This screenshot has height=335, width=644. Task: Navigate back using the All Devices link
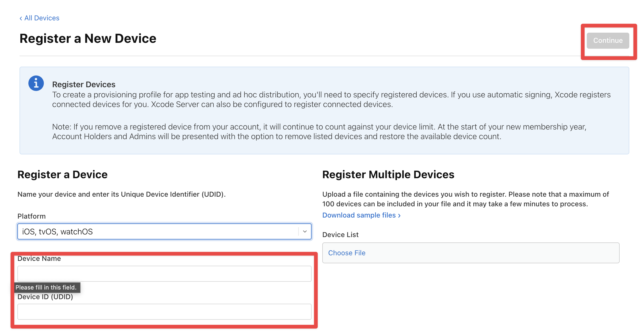(42, 18)
